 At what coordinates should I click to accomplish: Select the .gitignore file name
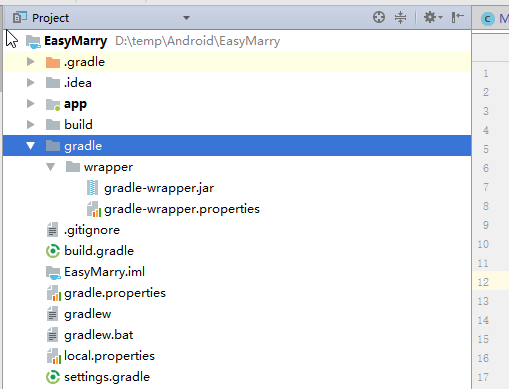point(92,230)
